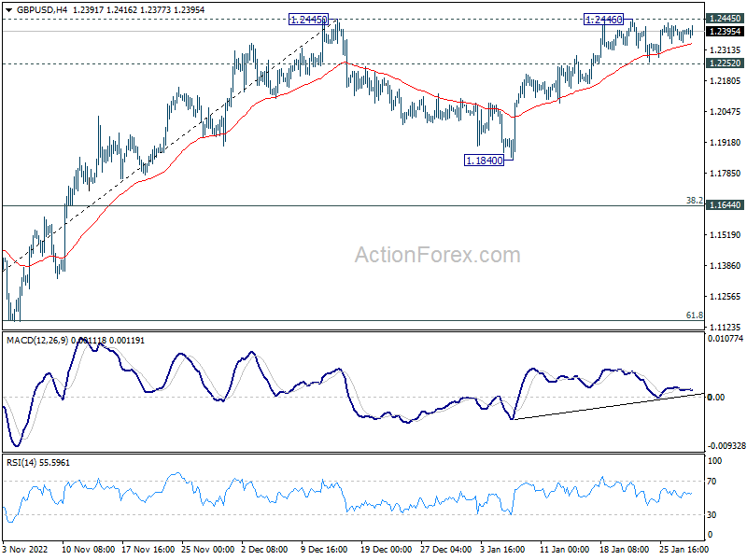The image size is (747, 560).
Task: Click the 25 Nov 00:00 time label
Action: click(x=207, y=549)
